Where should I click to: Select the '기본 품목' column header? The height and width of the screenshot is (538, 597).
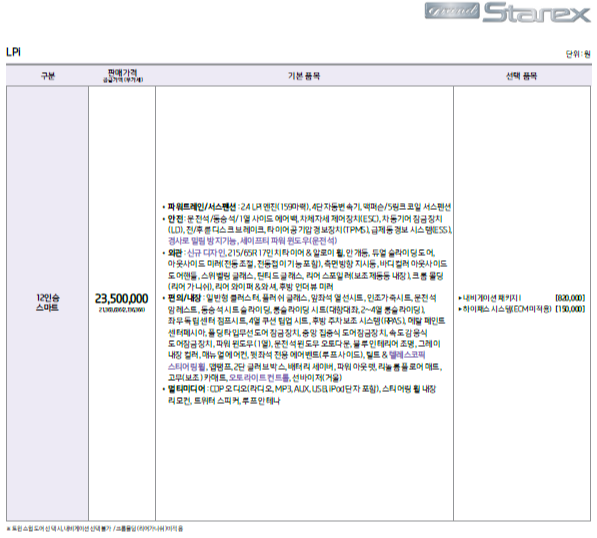click(x=304, y=76)
